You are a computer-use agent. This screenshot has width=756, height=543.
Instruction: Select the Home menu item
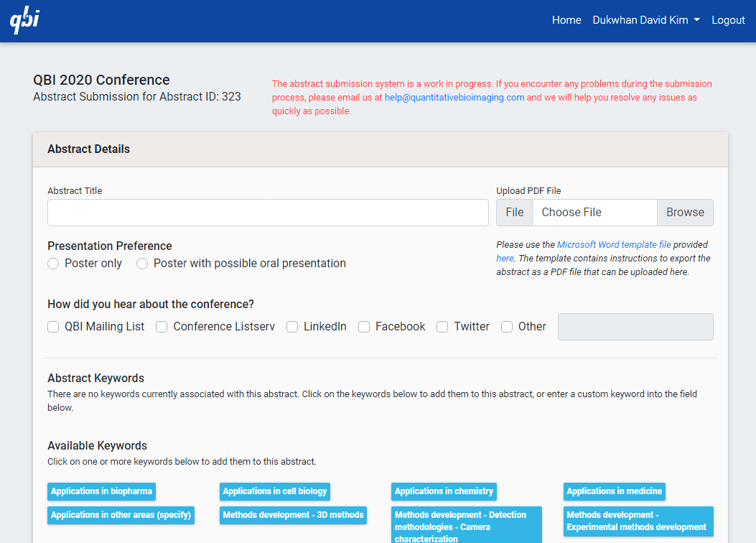tap(566, 19)
